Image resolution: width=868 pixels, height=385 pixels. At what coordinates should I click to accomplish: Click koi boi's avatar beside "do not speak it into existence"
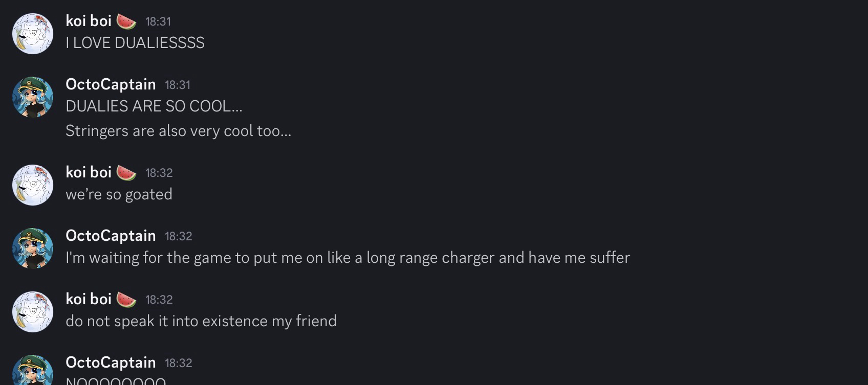click(x=33, y=312)
